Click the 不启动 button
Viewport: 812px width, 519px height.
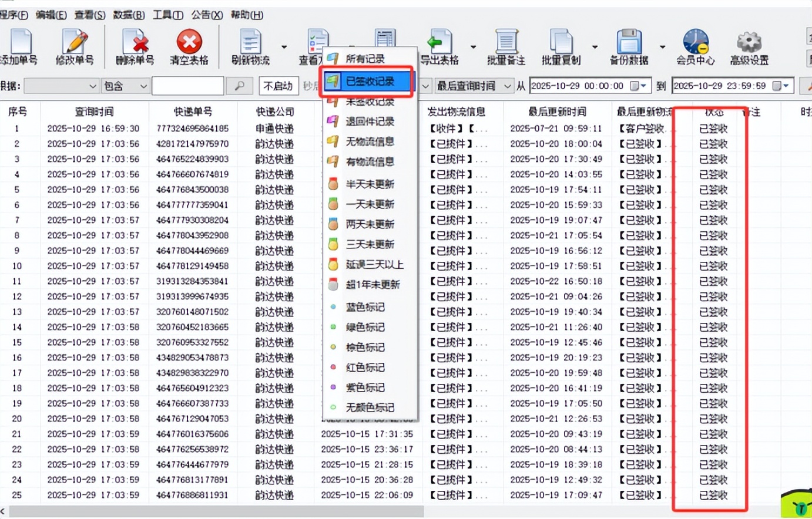pos(278,86)
